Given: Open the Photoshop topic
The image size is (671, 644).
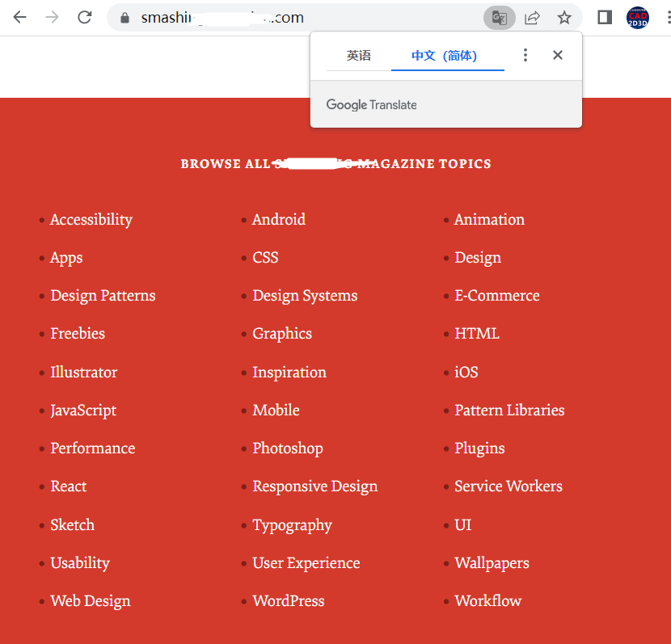Looking at the screenshot, I should click(288, 449).
